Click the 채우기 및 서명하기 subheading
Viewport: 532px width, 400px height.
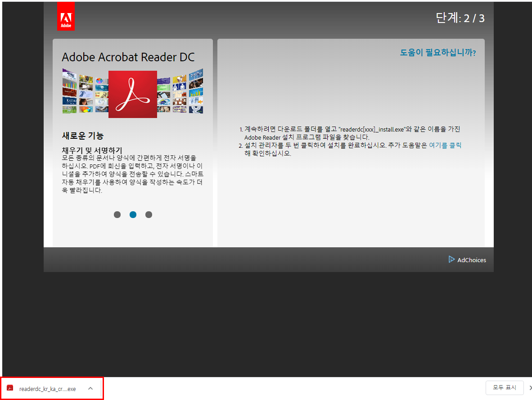(92, 150)
